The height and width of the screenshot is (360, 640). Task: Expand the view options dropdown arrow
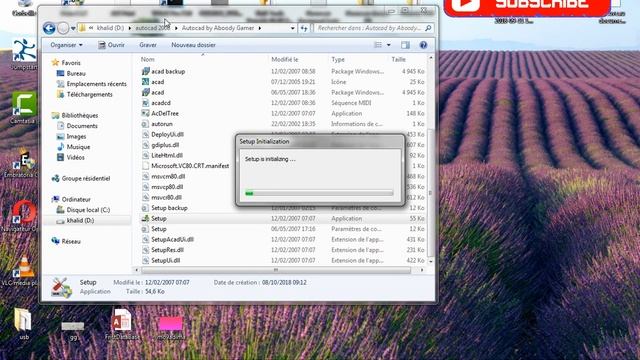pos(389,45)
